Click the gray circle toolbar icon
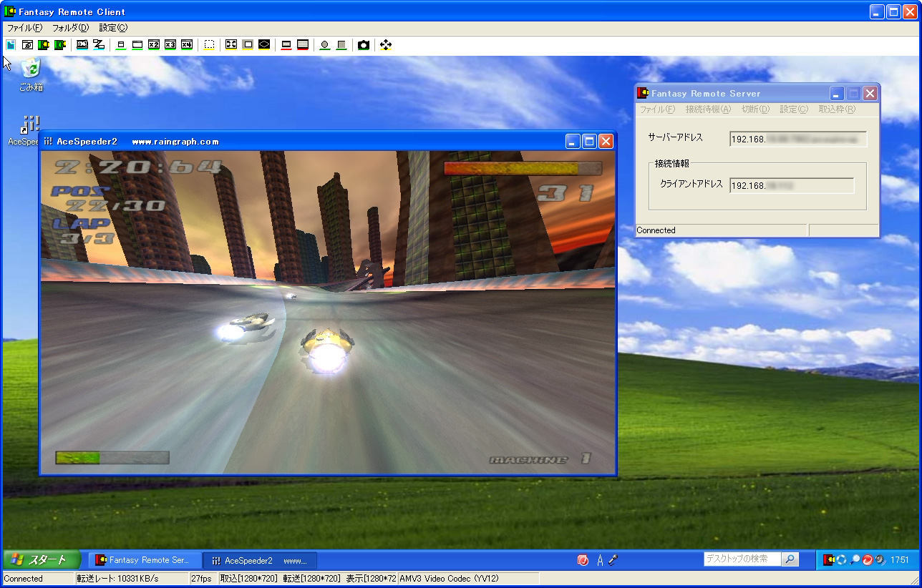The image size is (922, 588). coord(325,45)
